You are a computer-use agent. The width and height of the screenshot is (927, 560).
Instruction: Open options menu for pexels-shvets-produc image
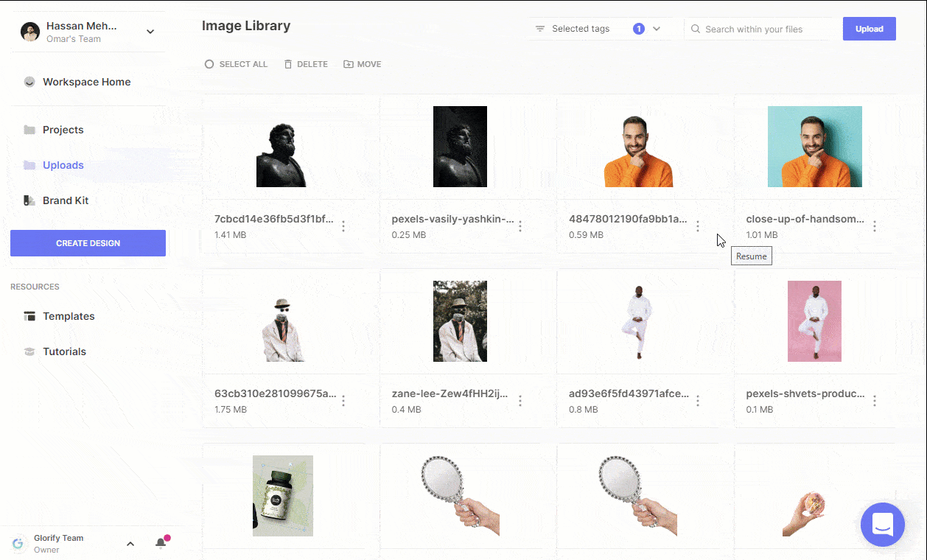(875, 401)
